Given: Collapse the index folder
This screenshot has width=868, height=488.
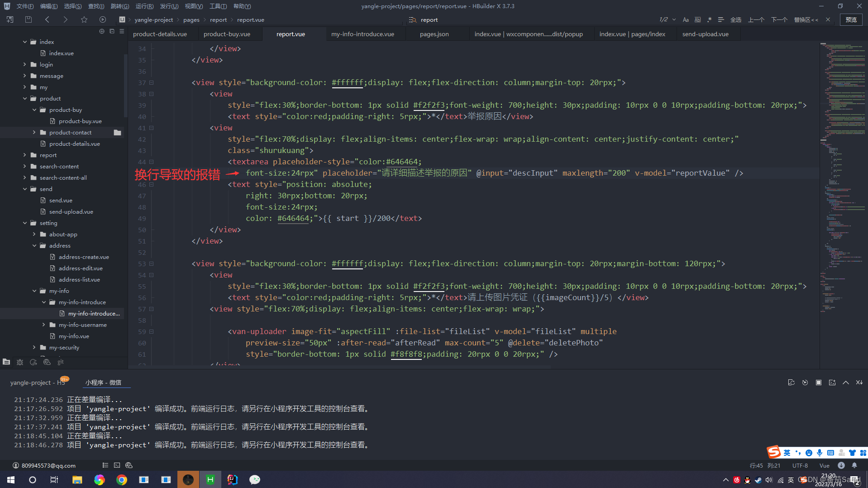Looking at the screenshot, I should (25, 42).
